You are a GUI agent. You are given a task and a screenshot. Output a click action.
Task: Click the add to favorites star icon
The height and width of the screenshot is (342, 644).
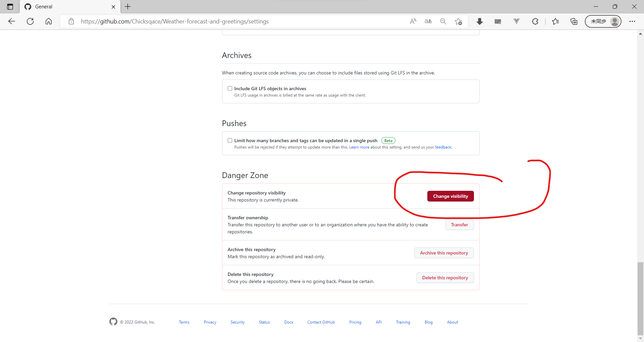pyautogui.click(x=458, y=21)
